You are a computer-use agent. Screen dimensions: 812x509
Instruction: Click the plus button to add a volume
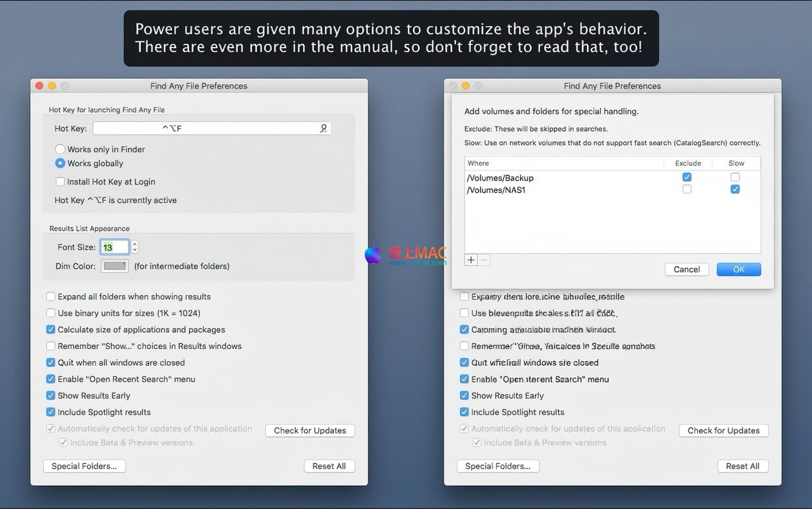tap(471, 260)
